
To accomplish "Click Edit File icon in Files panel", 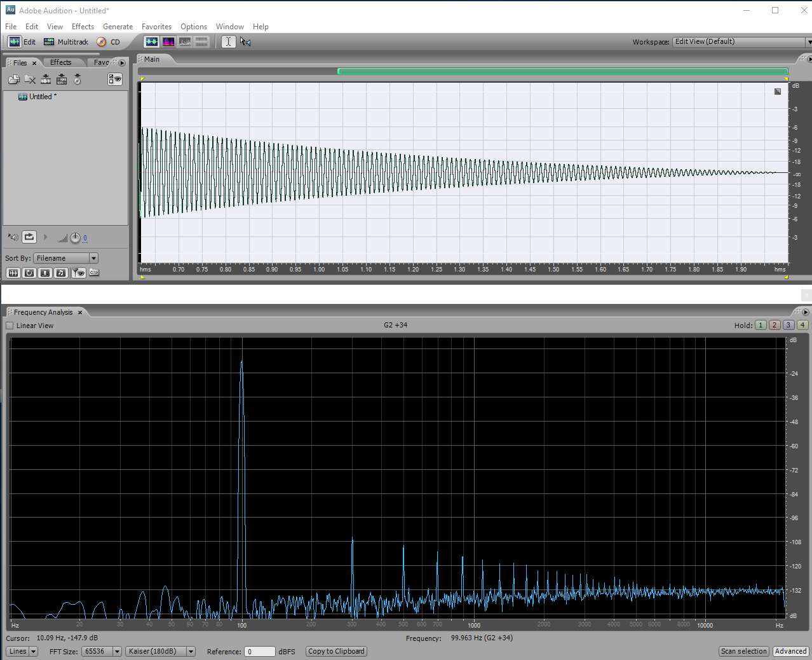I will click(x=46, y=79).
